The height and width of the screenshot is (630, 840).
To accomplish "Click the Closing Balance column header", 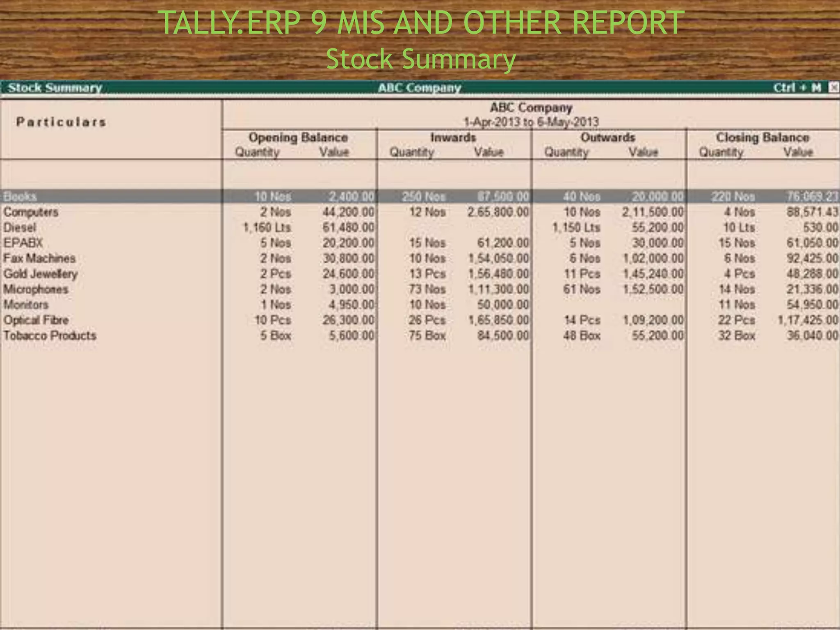I will pyautogui.click(x=762, y=137).
